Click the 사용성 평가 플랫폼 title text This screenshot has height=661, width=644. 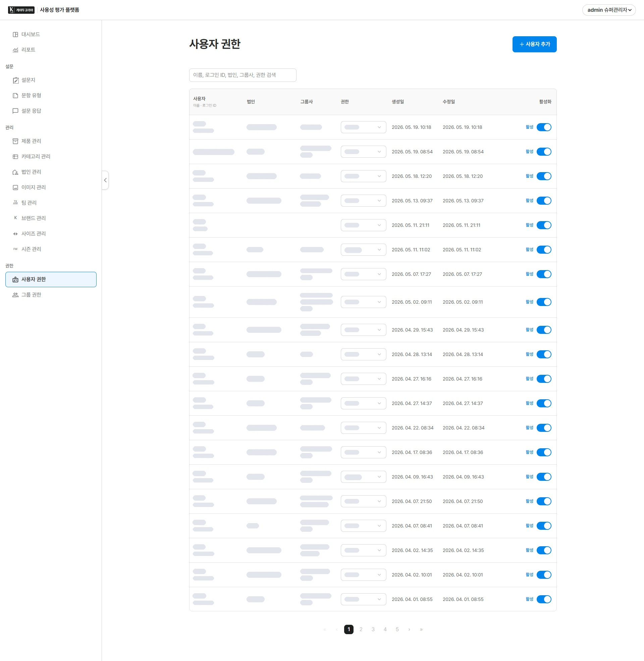(x=59, y=10)
